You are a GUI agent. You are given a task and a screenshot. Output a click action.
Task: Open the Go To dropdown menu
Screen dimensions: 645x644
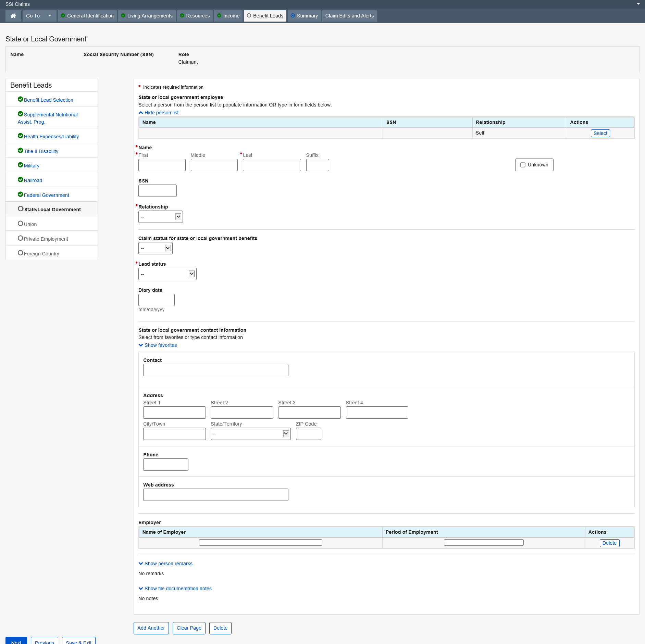click(39, 16)
